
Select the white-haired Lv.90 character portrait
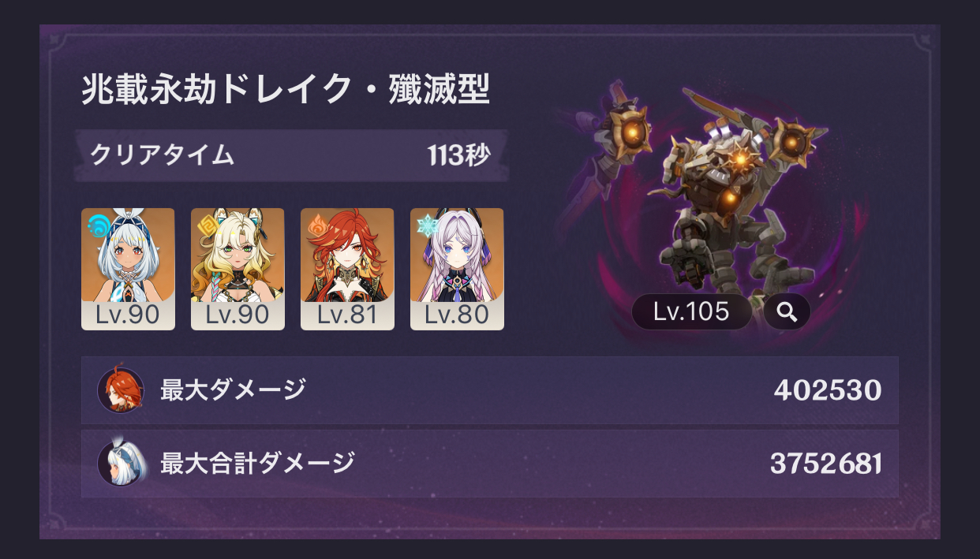[x=128, y=269]
